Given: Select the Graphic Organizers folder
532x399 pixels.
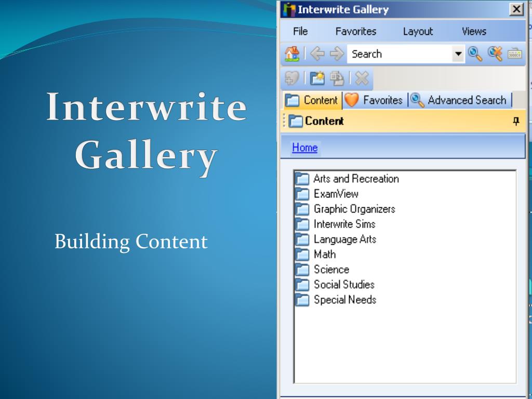Looking at the screenshot, I should pyautogui.click(x=345, y=209).
